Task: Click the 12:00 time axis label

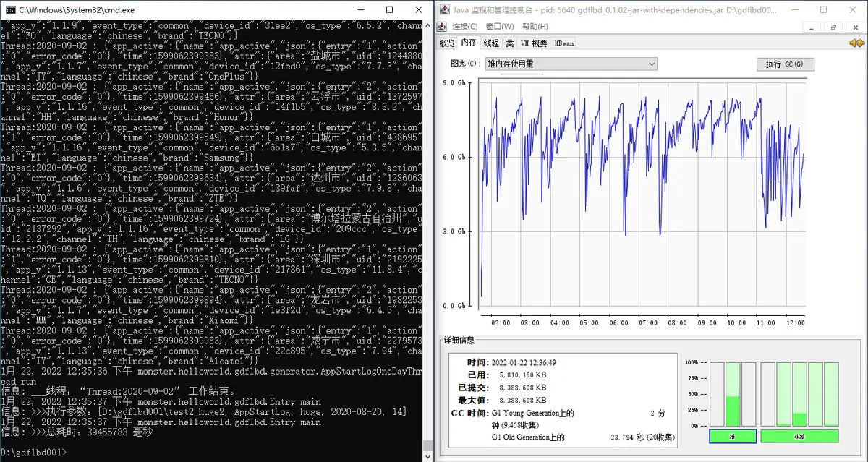Action: pos(796,322)
